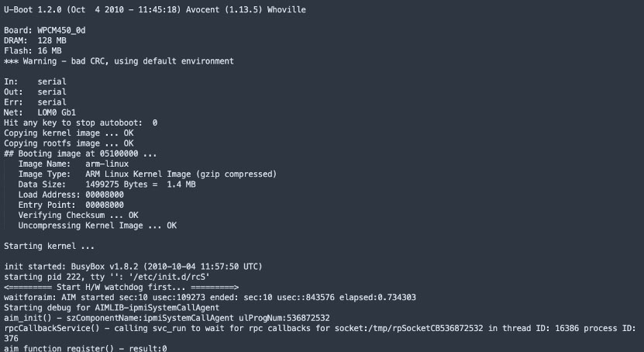Click the Data Size 1499275 Bytes line
This screenshot has height=352, width=644.
pos(107,185)
